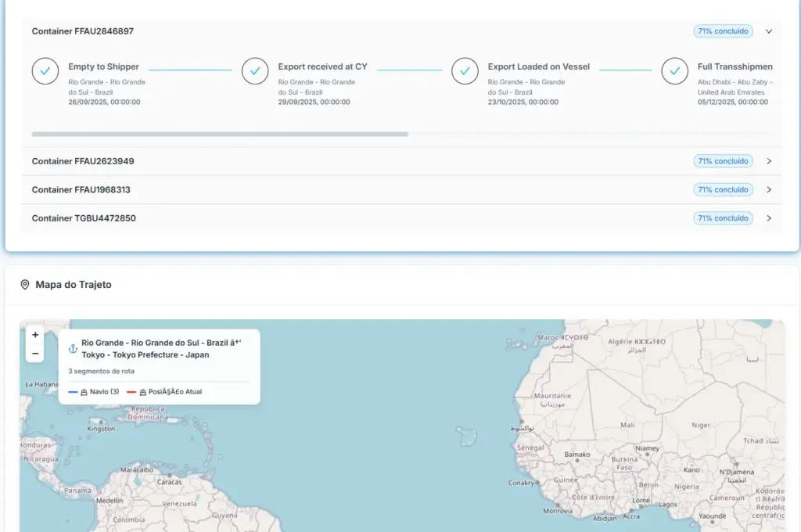This screenshot has width=801, height=532.
Task: Zoom out the map with minus button
Action: coord(34,353)
